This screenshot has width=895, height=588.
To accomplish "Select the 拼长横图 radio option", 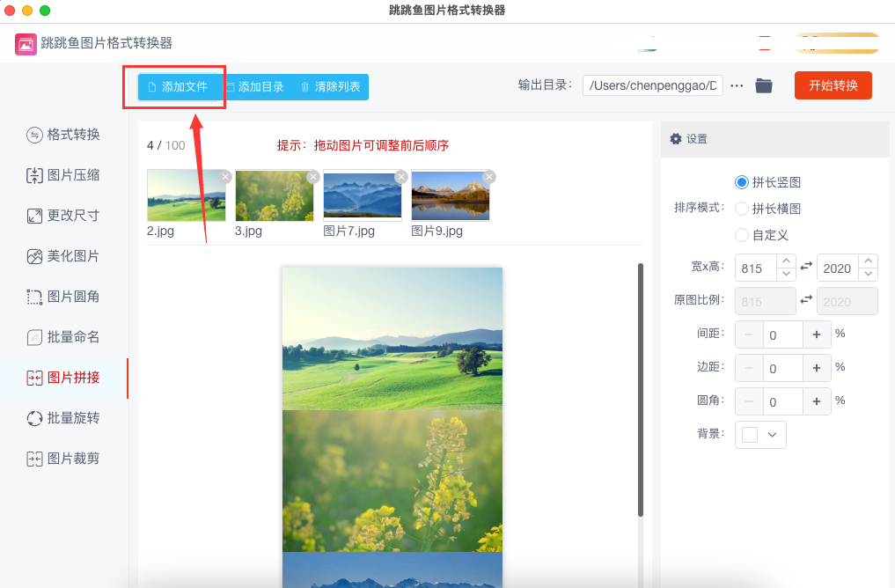I will (x=742, y=209).
